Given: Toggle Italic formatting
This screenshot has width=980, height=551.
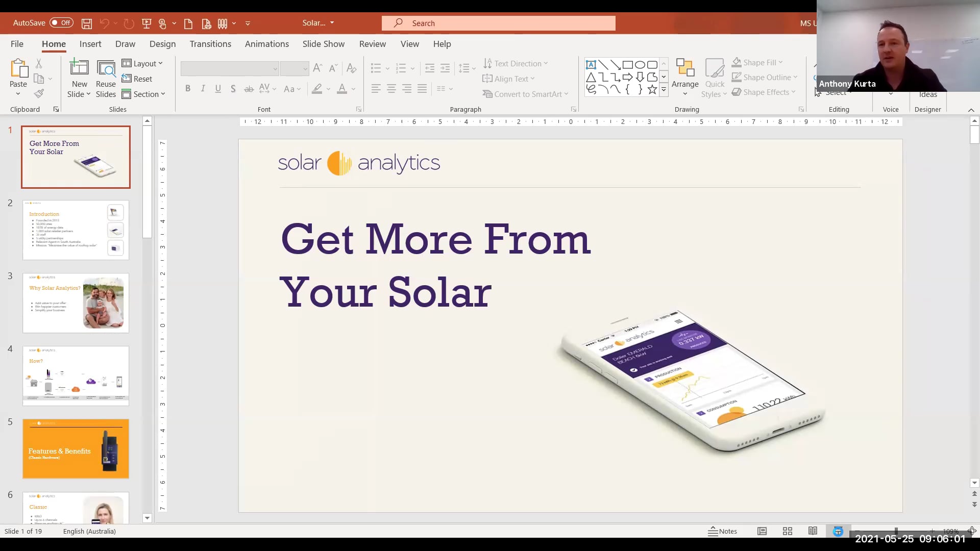Looking at the screenshot, I should click(x=203, y=89).
